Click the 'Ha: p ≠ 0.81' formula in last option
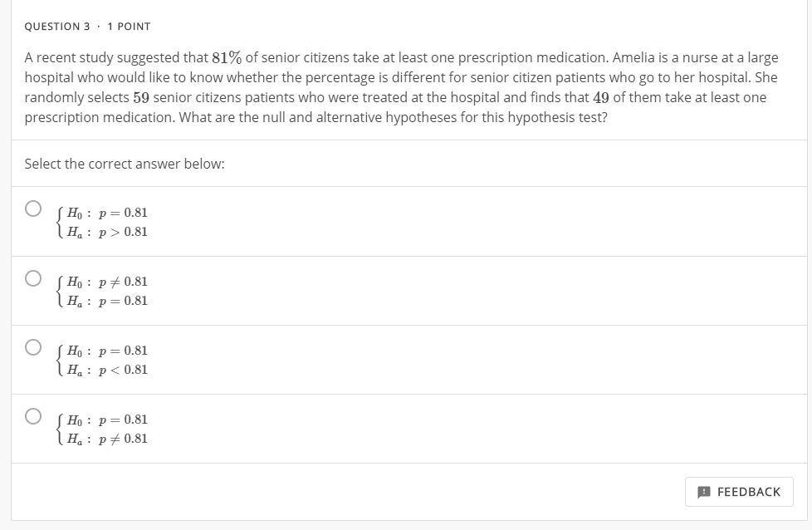Image resolution: width=812 pixels, height=530 pixels. click(x=106, y=439)
